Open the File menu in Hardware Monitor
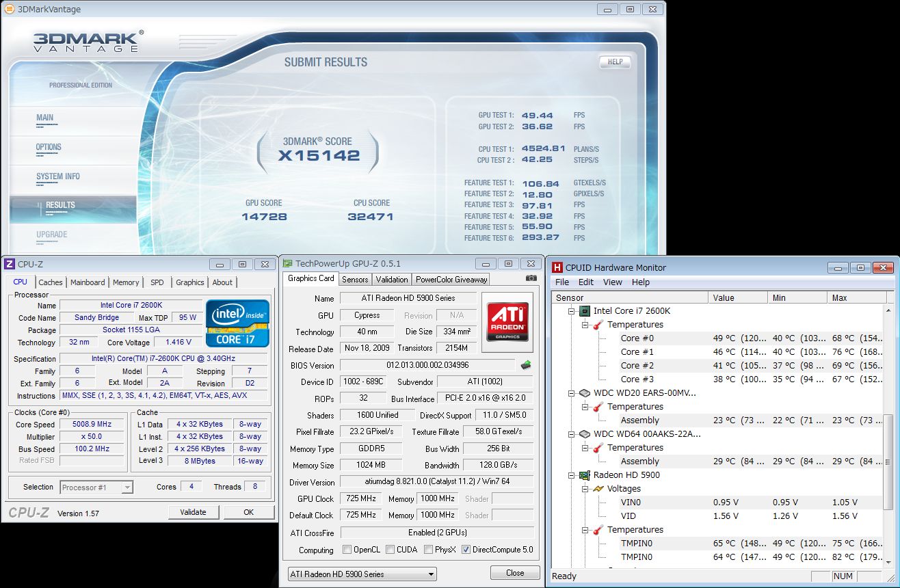This screenshot has height=588, width=900. tap(562, 282)
